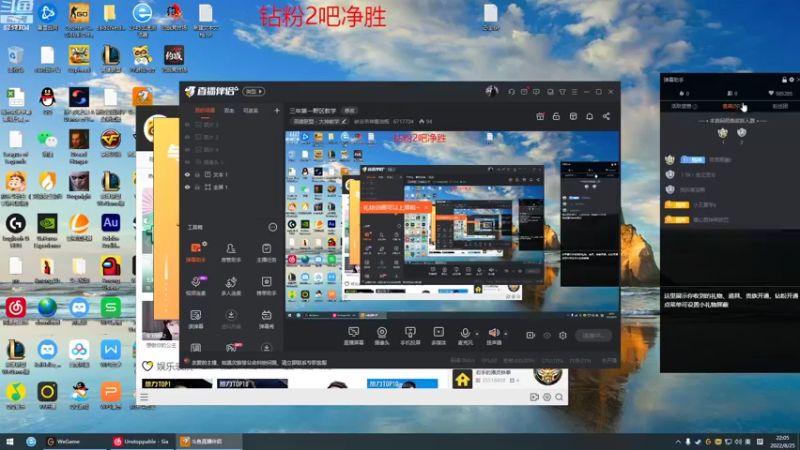Open the gift box icon above preview
Screen dimensions: 800x450
point(540,116)
